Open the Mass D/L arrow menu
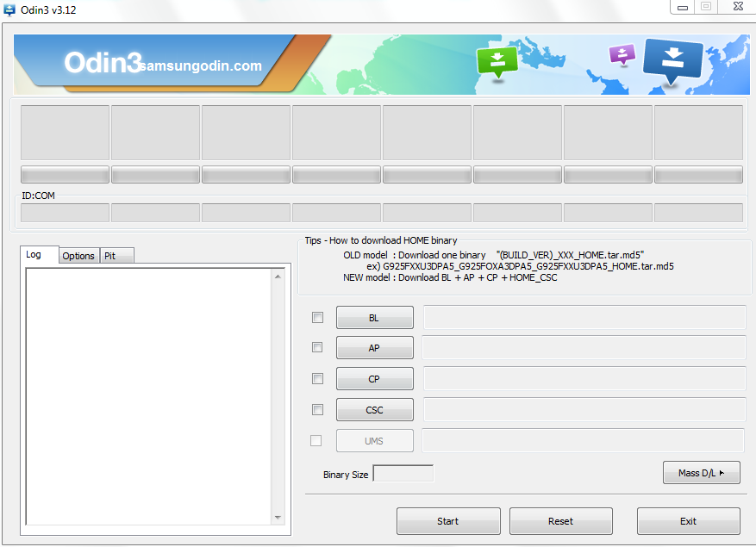 [x=702, y=473]
